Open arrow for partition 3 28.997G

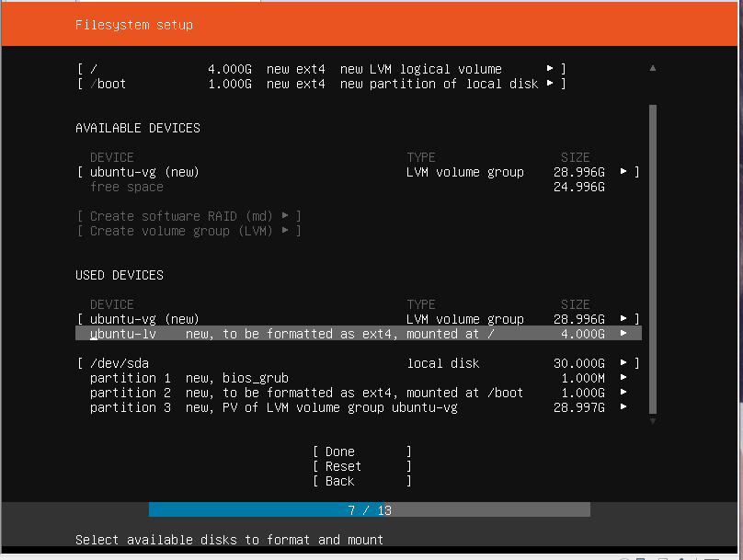pyautogui.click(x=623, y=407)
